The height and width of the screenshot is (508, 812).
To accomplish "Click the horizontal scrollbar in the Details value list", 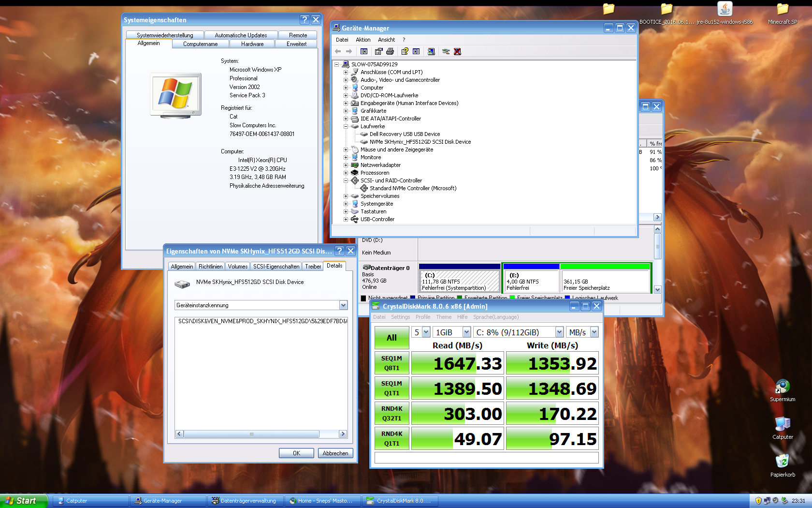I will (x=251, y=434).
